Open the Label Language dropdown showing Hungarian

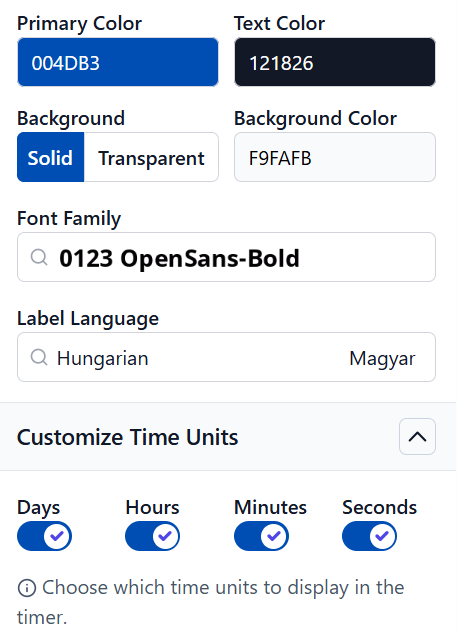tap(226, 357)
